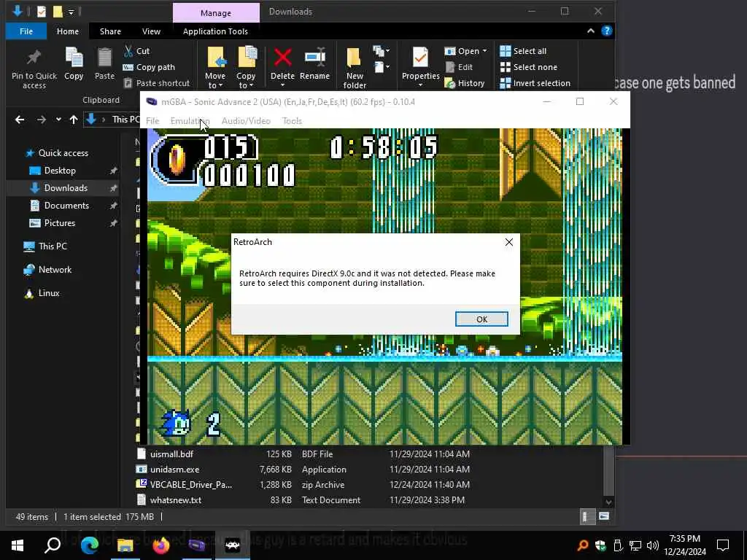Go back in File Explorer
This screenshot has width=747, height=560.
(20, 120)
